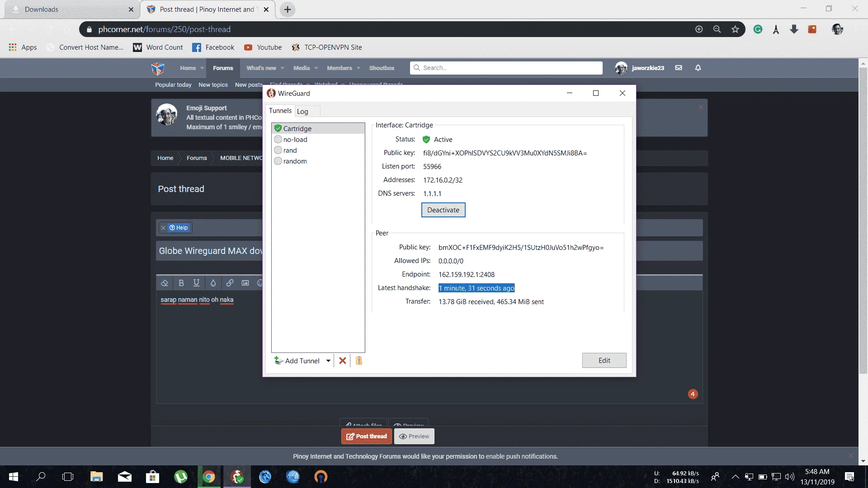Open New topics link
The height and width of the screenshot is (488, 868).
coord(213,85)
